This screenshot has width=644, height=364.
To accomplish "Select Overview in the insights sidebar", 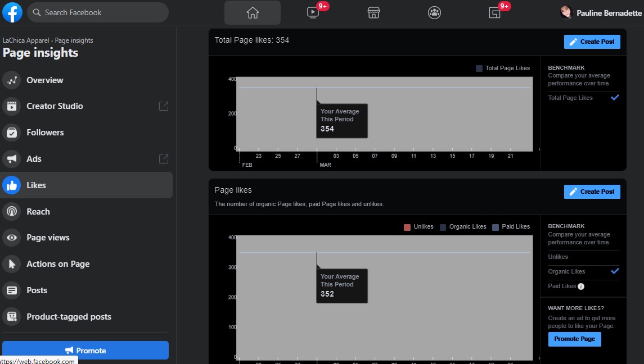I will point(86,80).
